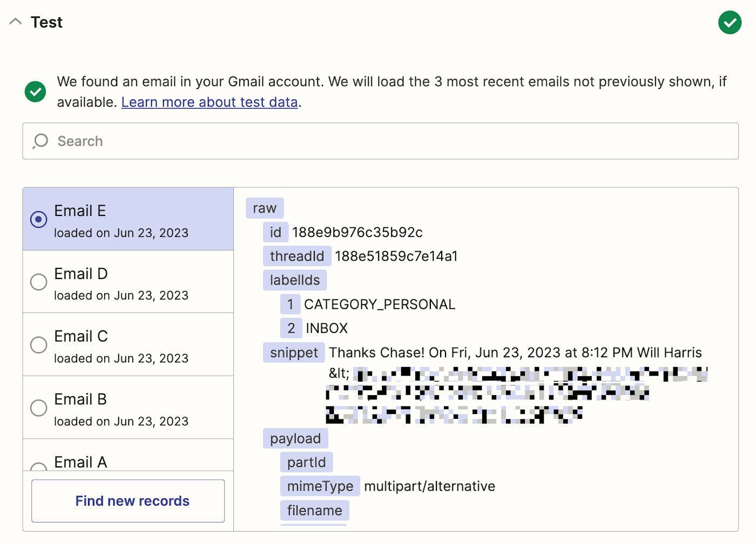Click the search magnifier icon
756x543 pixels.
(x=40, y=141)
